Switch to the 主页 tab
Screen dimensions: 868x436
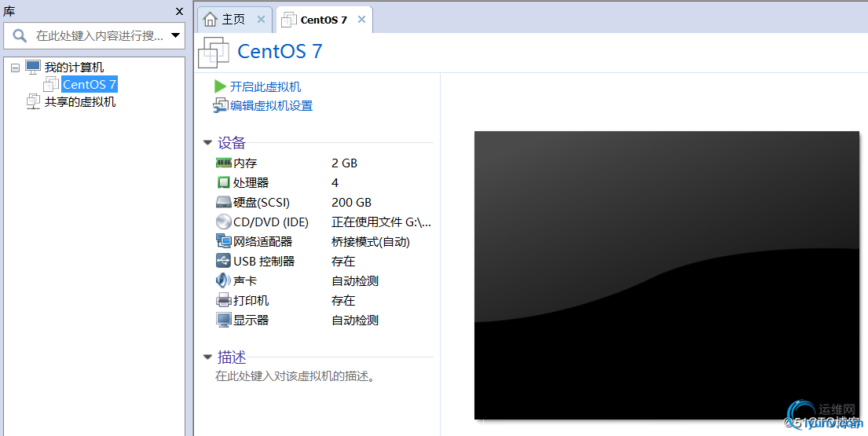point(235,20)
